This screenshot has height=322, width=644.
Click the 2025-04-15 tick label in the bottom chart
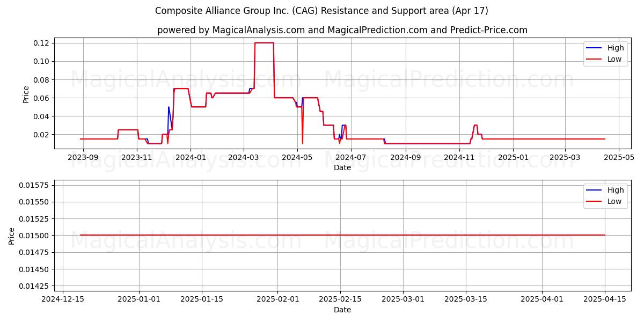tap(605, 299)
